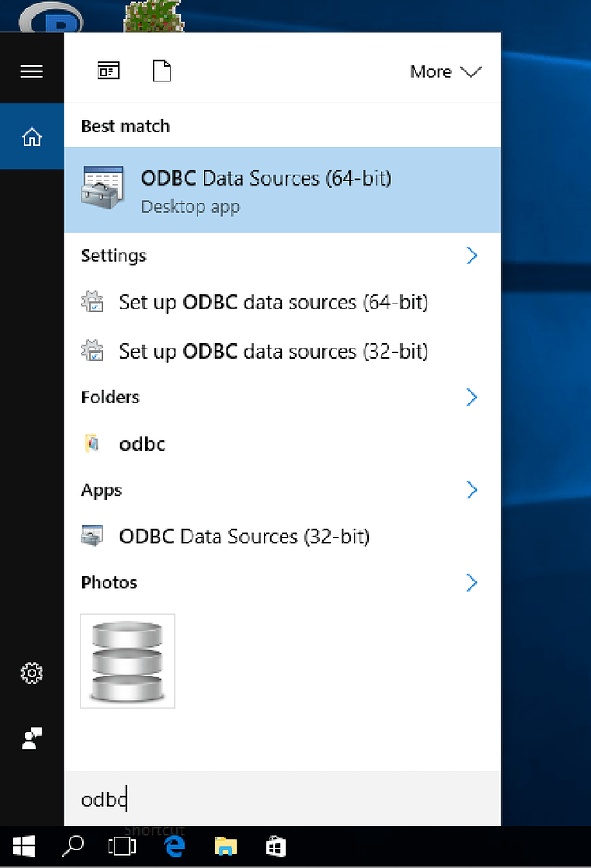
Task: Expand the Folders results section
Action: [471, 397]
